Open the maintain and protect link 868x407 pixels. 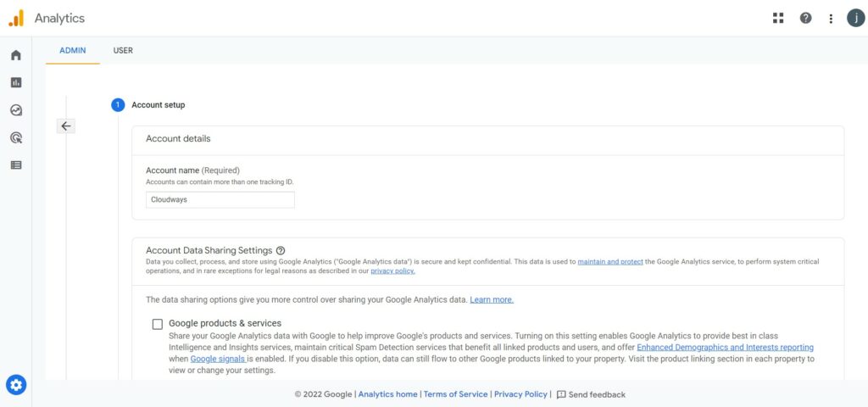[x=610, y=261]
